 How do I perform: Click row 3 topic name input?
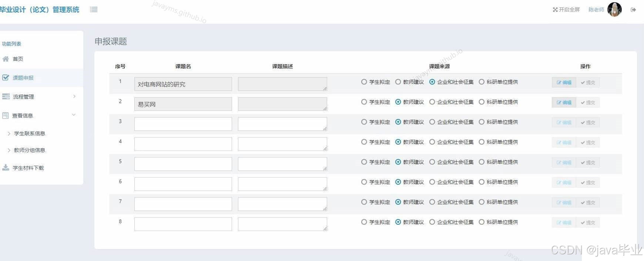point(183,124)
